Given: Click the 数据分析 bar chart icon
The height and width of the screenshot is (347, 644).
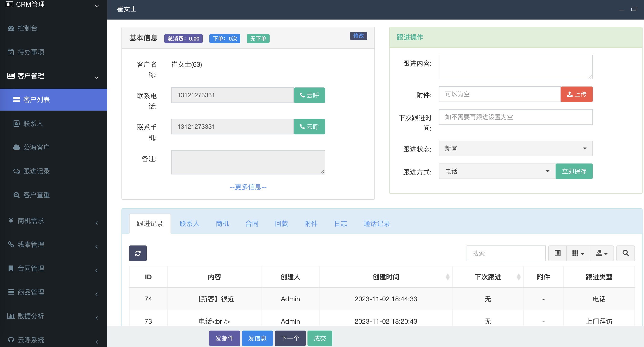Looking at the screenshot, I should click(11, 316).
